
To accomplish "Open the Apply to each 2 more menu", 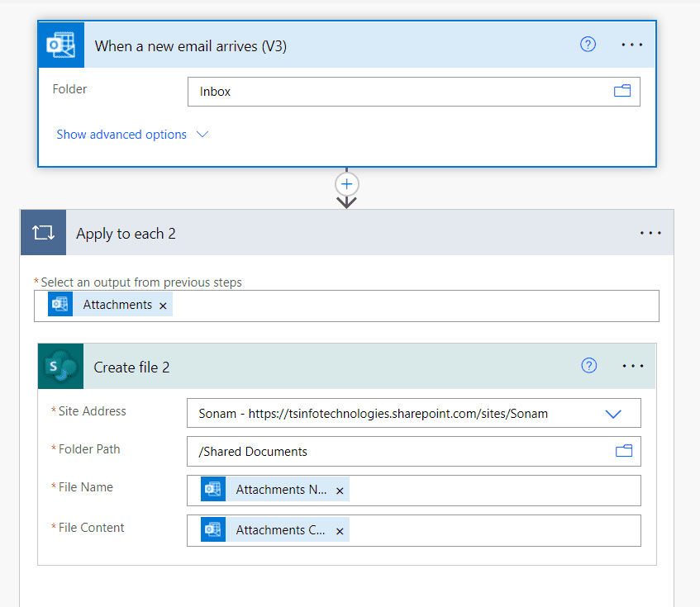I will pos(650,233).
